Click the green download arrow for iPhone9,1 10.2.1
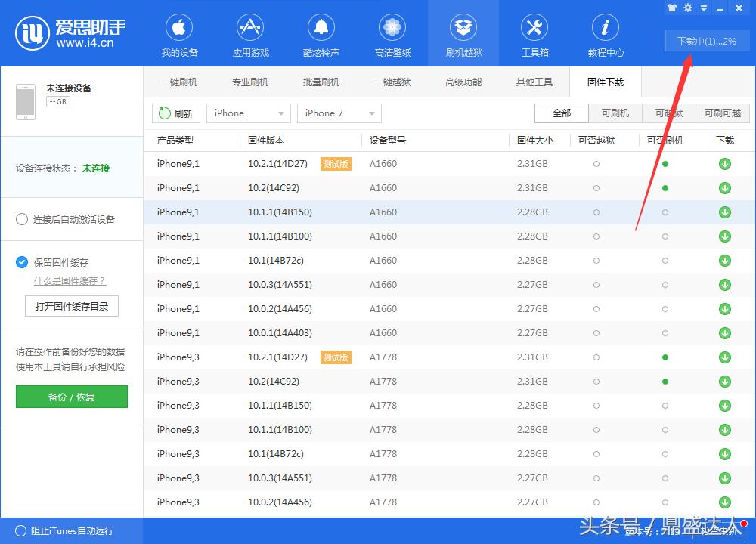Image resolution: width=756 pixels, height=544 pixels. coord(724,163)
